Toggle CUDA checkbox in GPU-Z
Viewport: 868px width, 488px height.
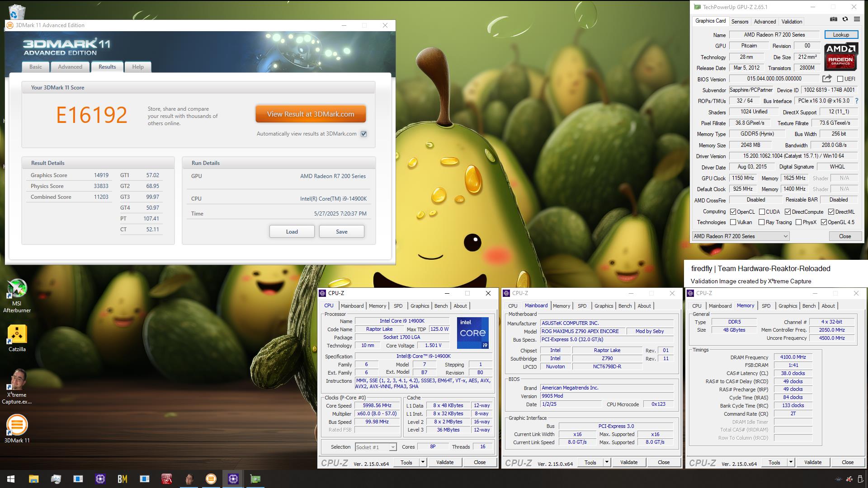(x=762, y=212)
